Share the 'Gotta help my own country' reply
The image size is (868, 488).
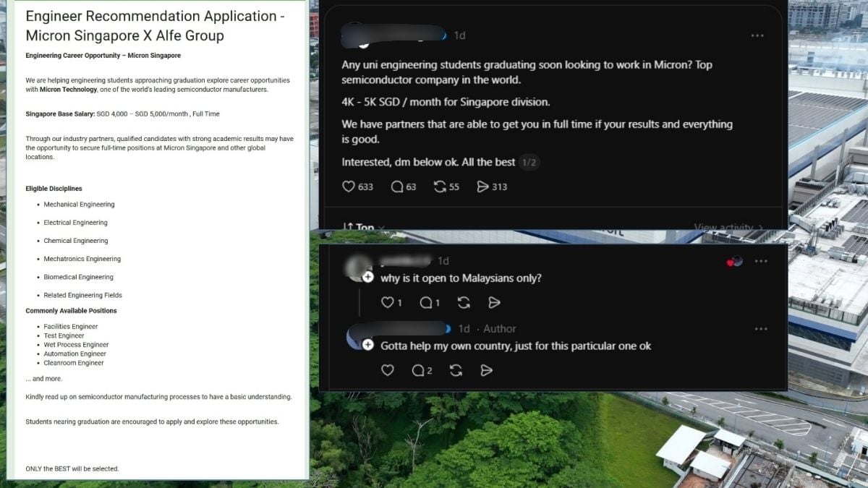tap(487, 370)
